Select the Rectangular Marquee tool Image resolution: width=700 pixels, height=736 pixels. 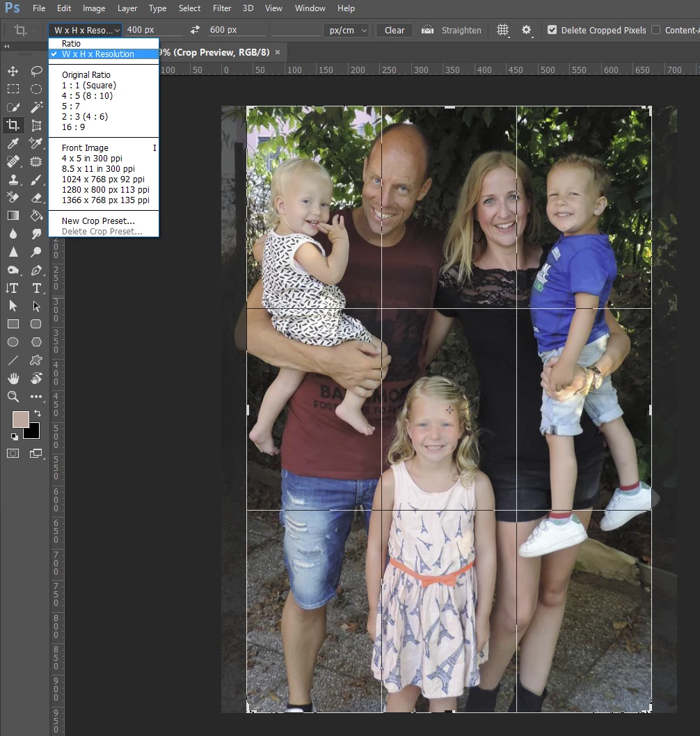click(x=13, y=89)
